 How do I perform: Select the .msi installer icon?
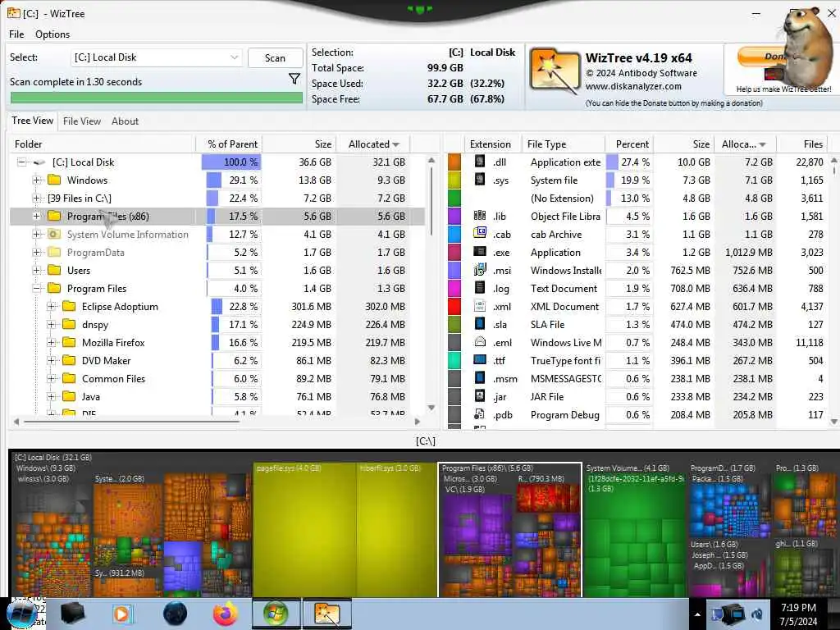pos(480,269)
